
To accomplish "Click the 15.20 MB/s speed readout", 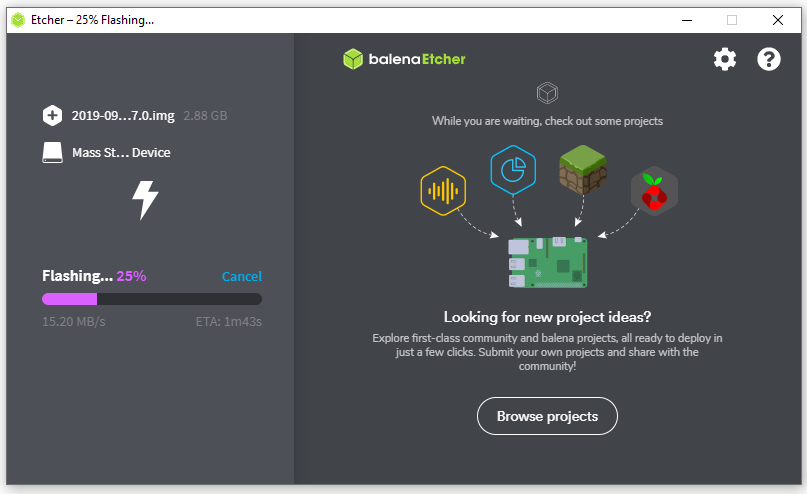I will (x=74, y=322).
